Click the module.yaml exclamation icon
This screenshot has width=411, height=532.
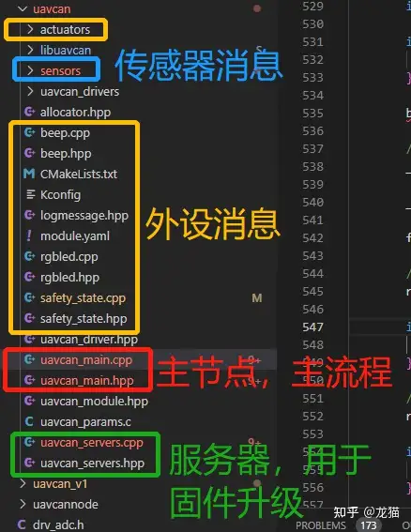(x=29, y=236)
